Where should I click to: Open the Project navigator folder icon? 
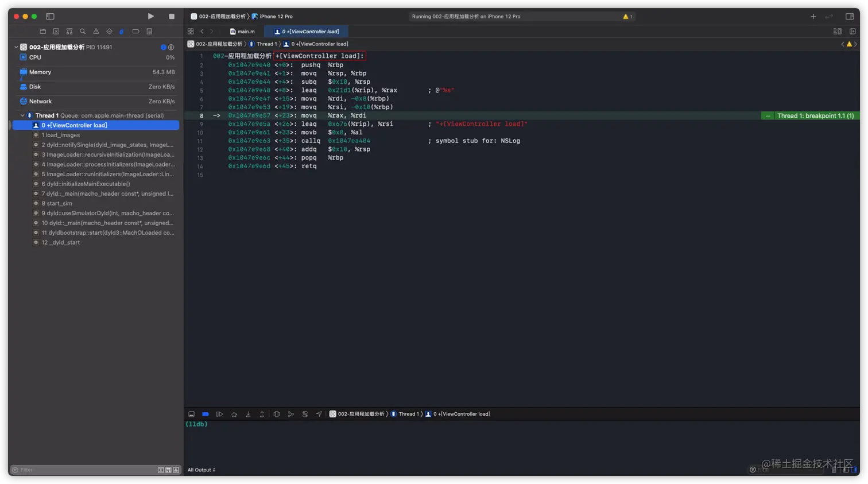(x=42, y=32)
